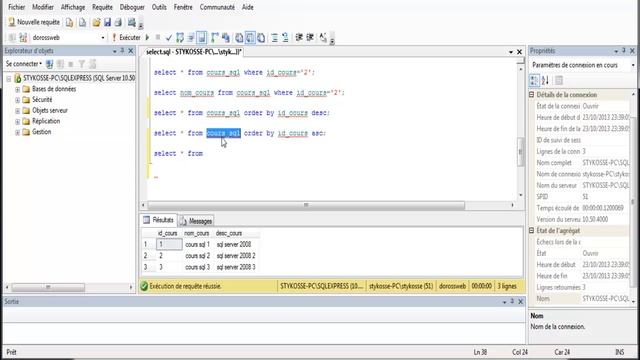Click the Exécuter button

click(126, 38)
